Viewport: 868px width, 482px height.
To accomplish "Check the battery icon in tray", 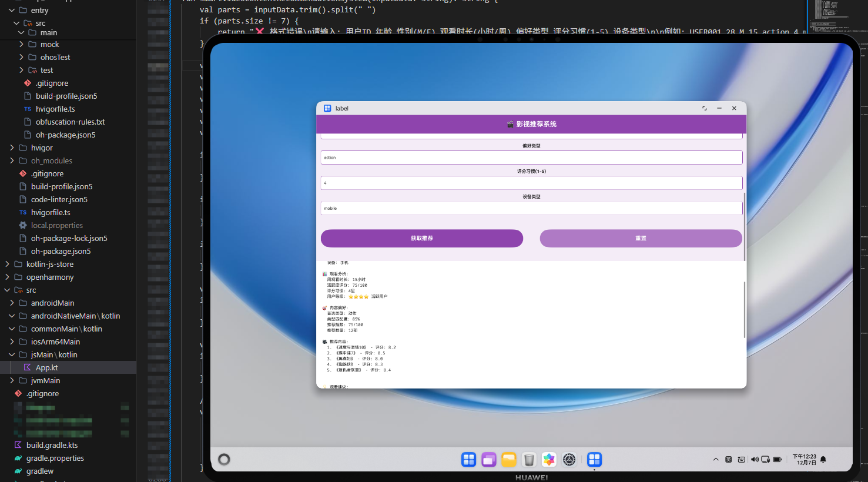I will coord(777,460).
